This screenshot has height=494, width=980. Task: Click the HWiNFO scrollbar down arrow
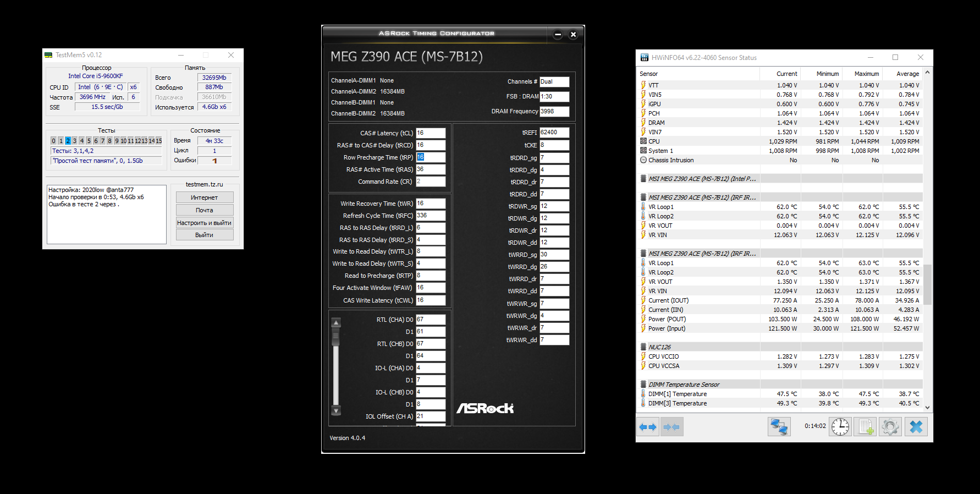(x=927, y=408)
